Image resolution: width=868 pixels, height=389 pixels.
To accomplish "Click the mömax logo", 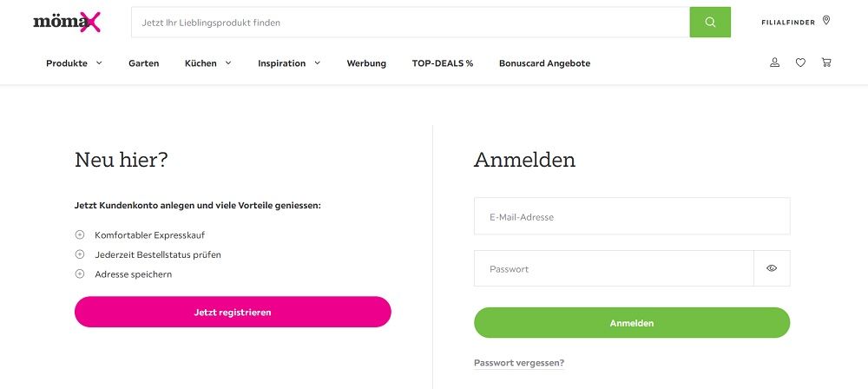I will point(67,23).
